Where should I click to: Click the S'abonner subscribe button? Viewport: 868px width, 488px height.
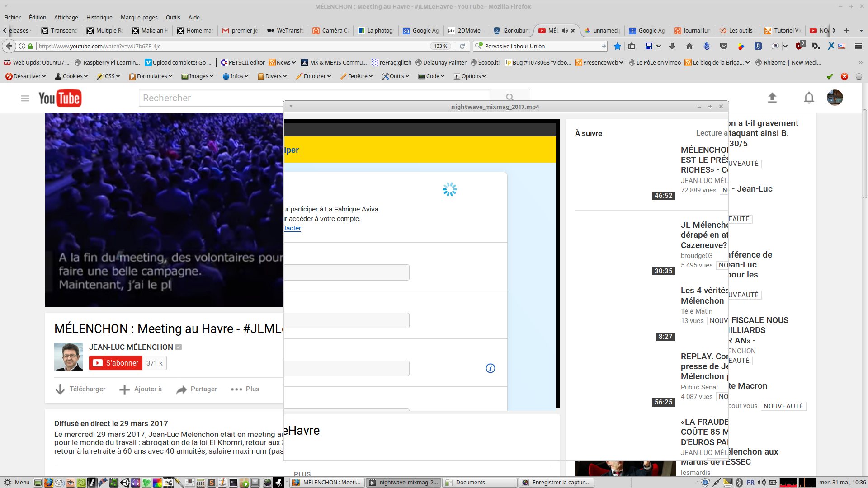click(x=116, y=363)
